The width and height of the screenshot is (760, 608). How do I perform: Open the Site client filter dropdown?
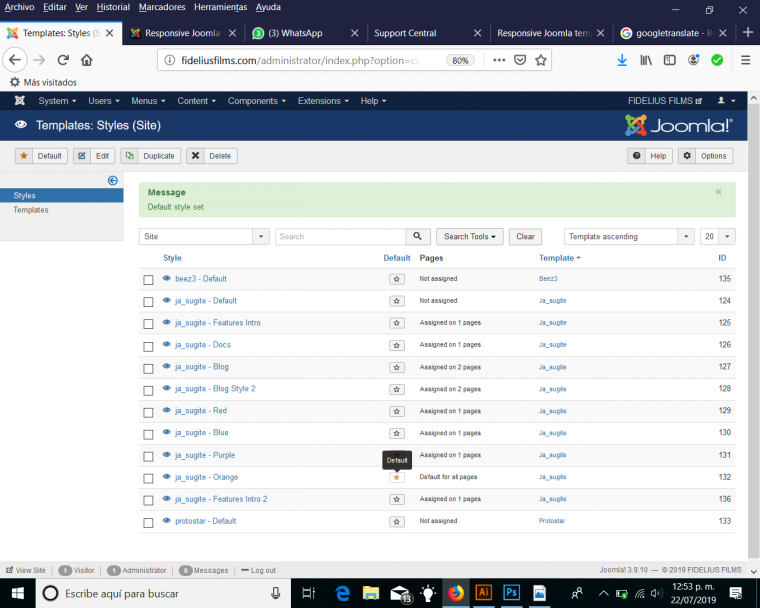coord(204,237)
